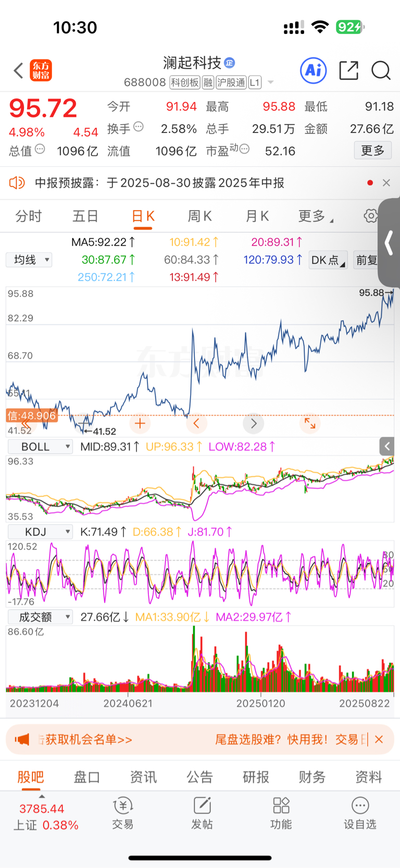Viewport: 400px width, 868px height.
Task: Close the 中报预披露 notice
Action: [x=386, y=182]
